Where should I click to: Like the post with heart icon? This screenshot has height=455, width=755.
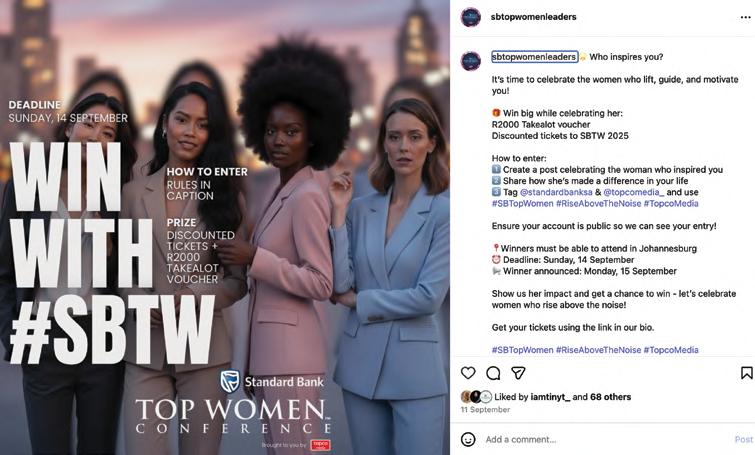click(x=468, y=373)
